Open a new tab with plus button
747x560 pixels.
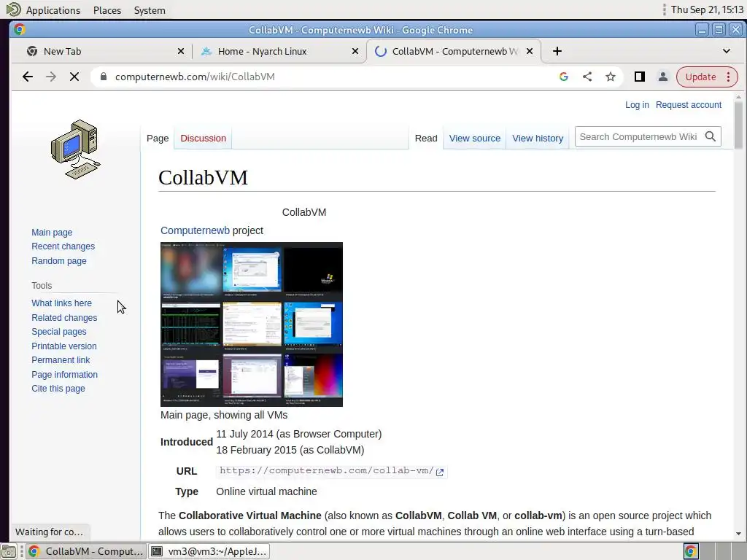click(x=557, y=51)
